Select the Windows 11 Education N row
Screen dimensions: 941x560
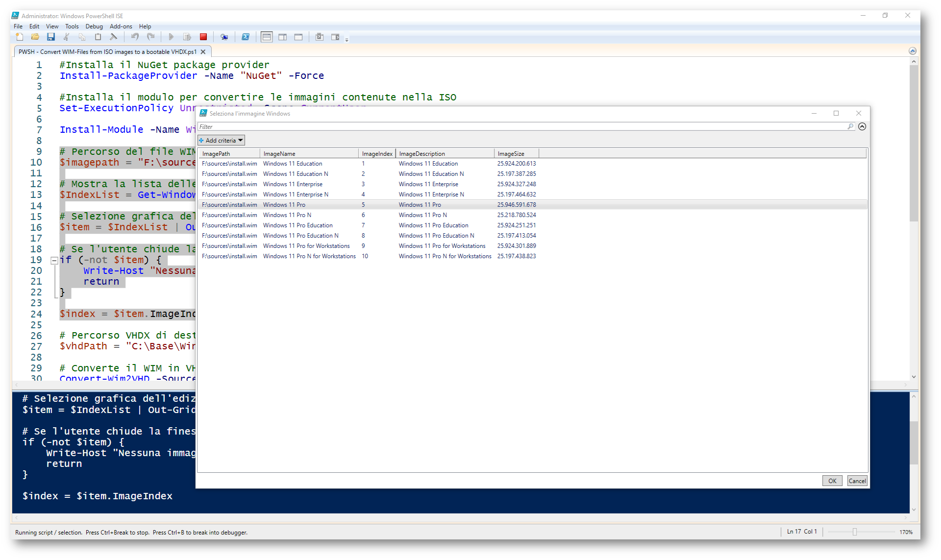pos(533,174)
